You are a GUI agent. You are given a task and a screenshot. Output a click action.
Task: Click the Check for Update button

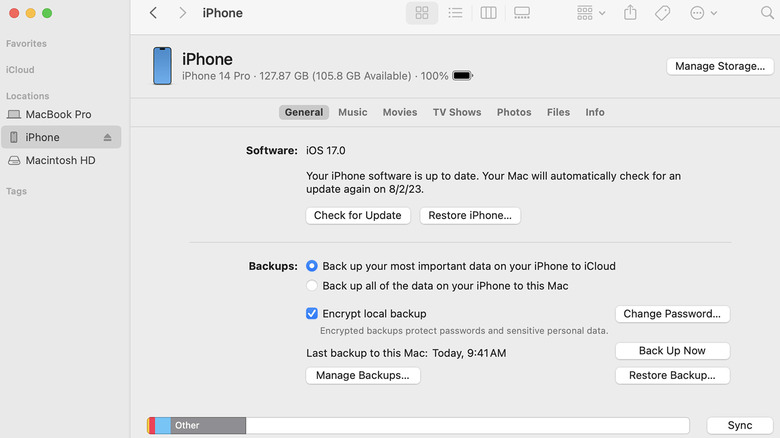click(x=357, y=215)
